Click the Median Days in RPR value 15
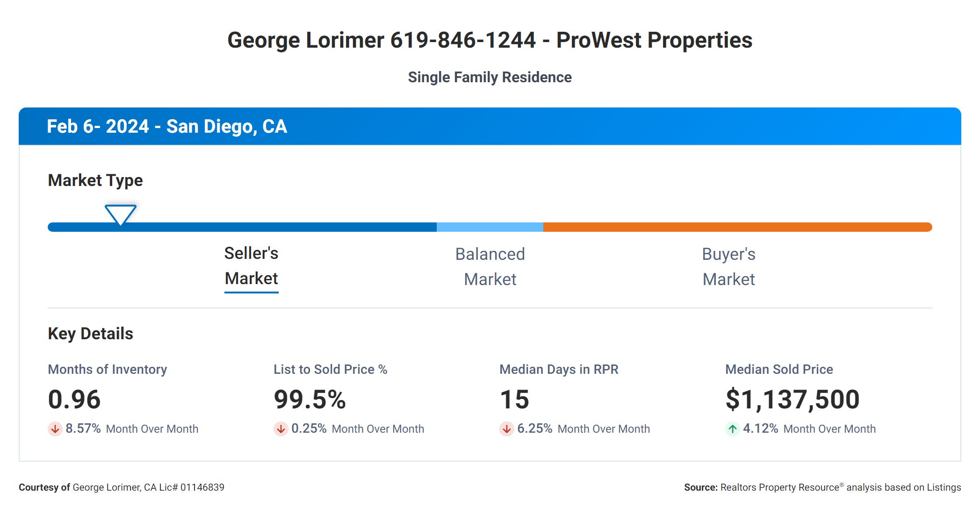The width and height of the screenshot is (980, 514). point(514,400)
